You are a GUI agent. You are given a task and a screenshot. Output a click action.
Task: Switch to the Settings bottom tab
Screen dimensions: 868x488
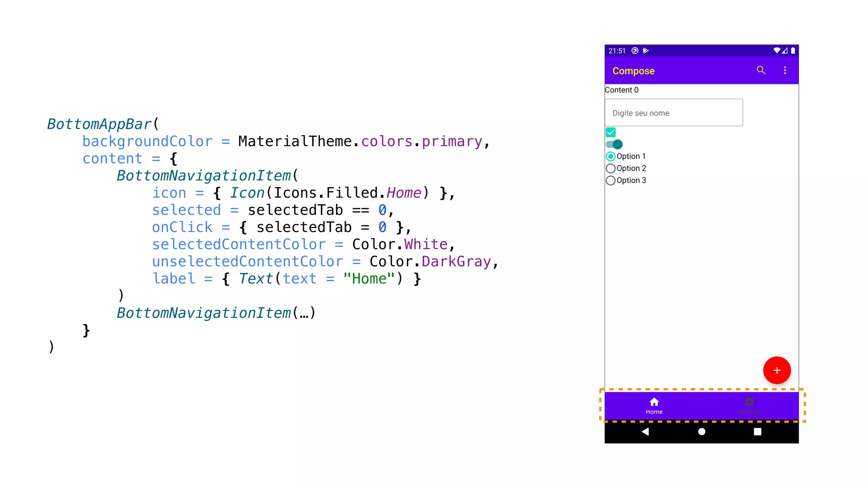point(749,406)
